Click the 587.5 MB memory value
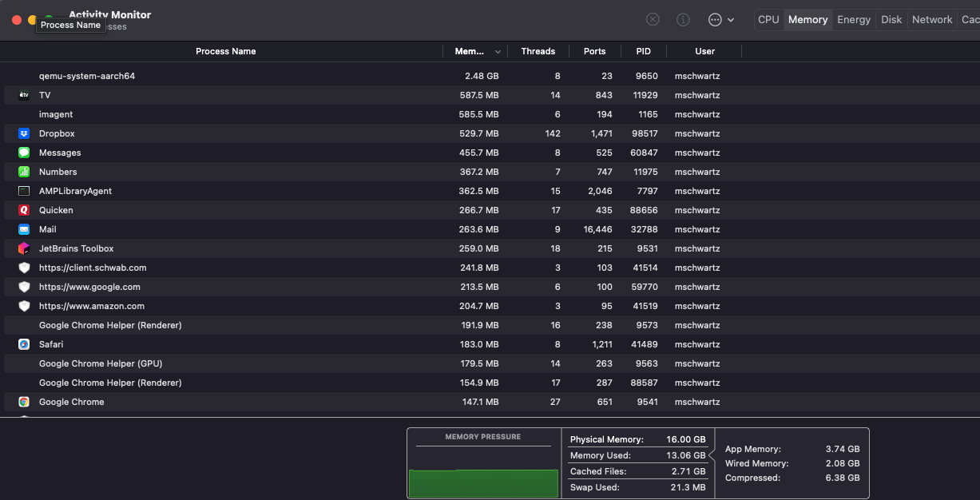The width and height of the screenshot is (980, 500). pos(479,95)
